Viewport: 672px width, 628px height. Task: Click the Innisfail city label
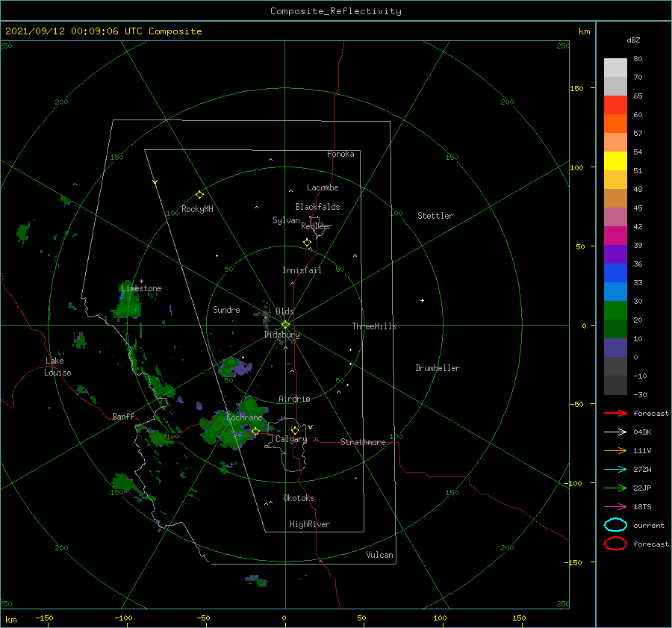[302, 270]
